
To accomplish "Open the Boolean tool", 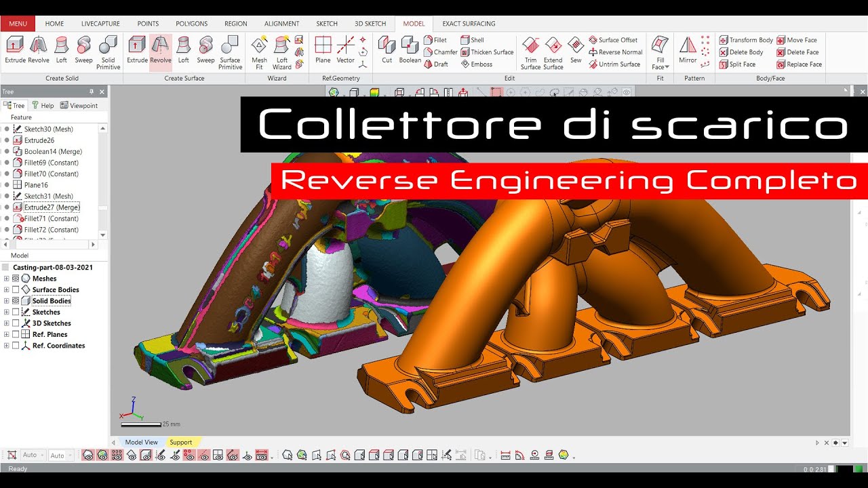I will (x=410, y=51).
